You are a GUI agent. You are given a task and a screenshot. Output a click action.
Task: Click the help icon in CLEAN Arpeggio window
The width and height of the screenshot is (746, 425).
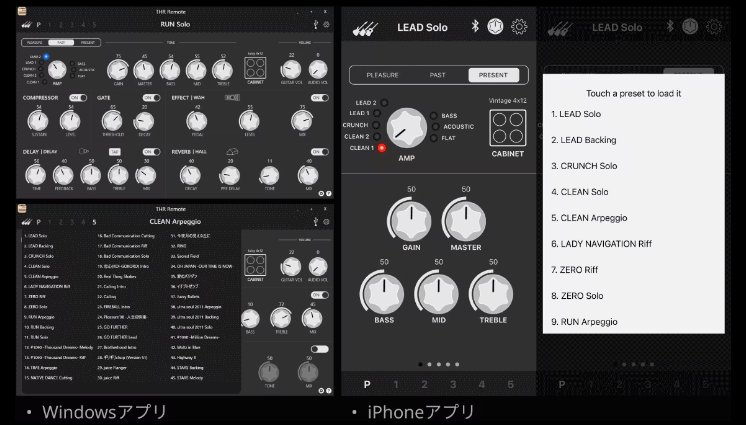pyautogui.click(x=329, y=390)
